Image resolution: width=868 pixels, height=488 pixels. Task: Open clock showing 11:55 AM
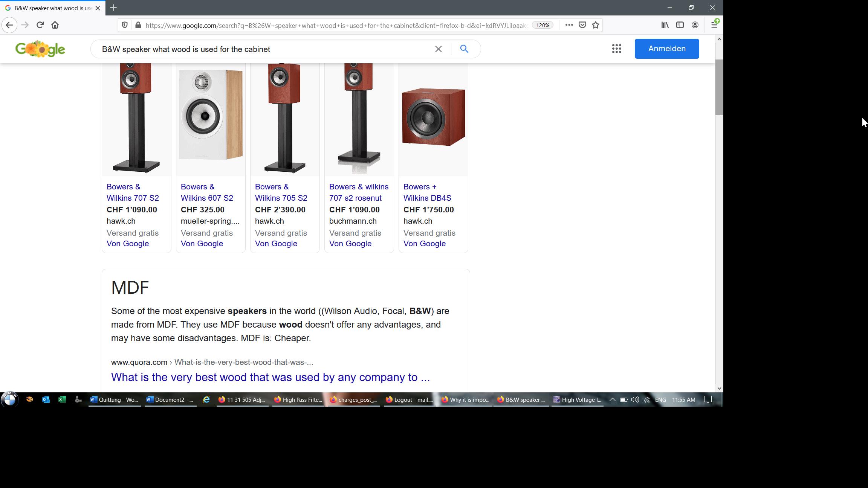[x=684, y=400]
